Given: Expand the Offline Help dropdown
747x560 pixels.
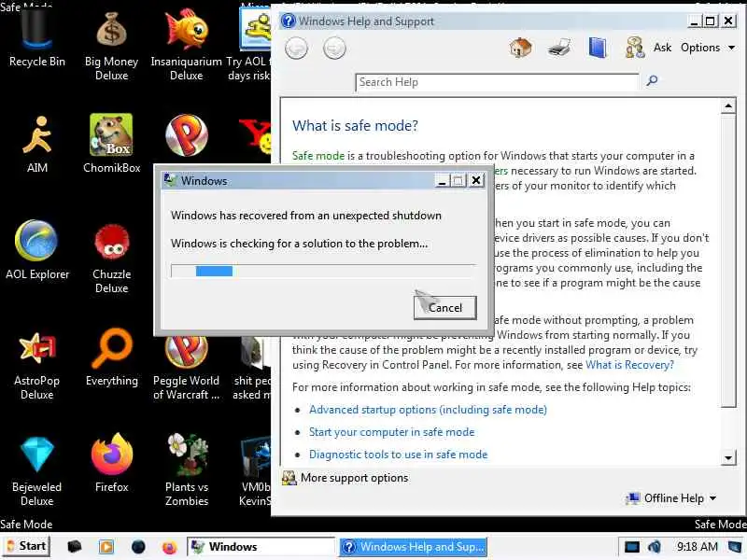Looking at the screenshot, I should point(671,498).
